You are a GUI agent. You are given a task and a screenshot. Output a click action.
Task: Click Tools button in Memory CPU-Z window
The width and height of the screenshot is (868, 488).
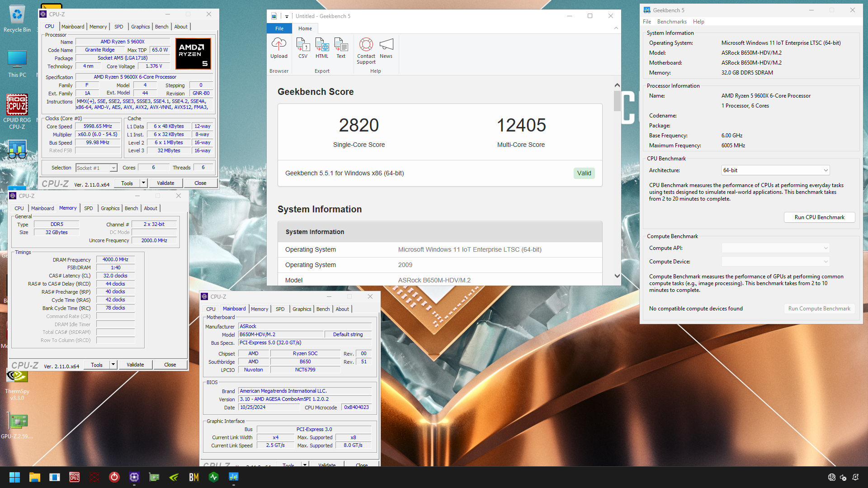pyautogui.click(x=97, y=365)
